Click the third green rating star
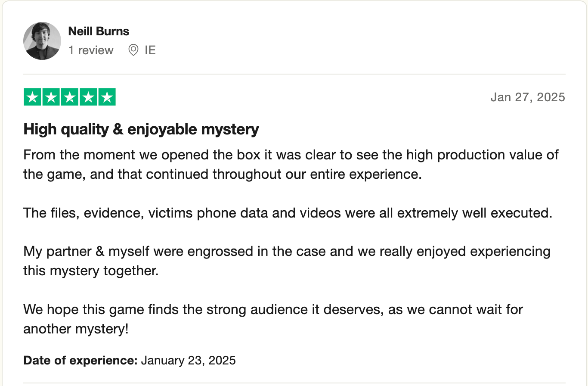Viewport: 588px width, 386px height. pyautogui.click(x=70, y=97)
